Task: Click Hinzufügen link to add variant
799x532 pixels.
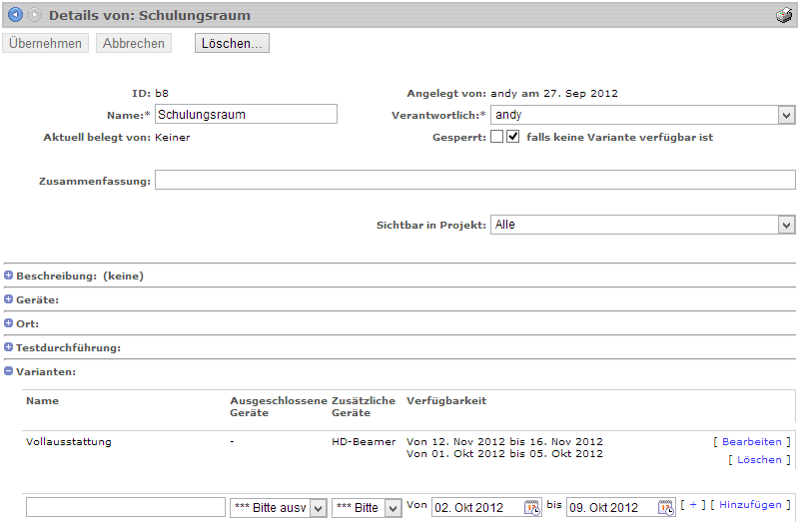Action: [750, 505]
